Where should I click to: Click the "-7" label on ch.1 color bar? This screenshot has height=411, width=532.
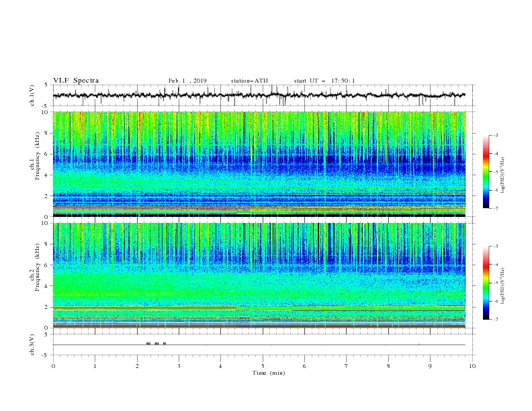coord(495,208)
